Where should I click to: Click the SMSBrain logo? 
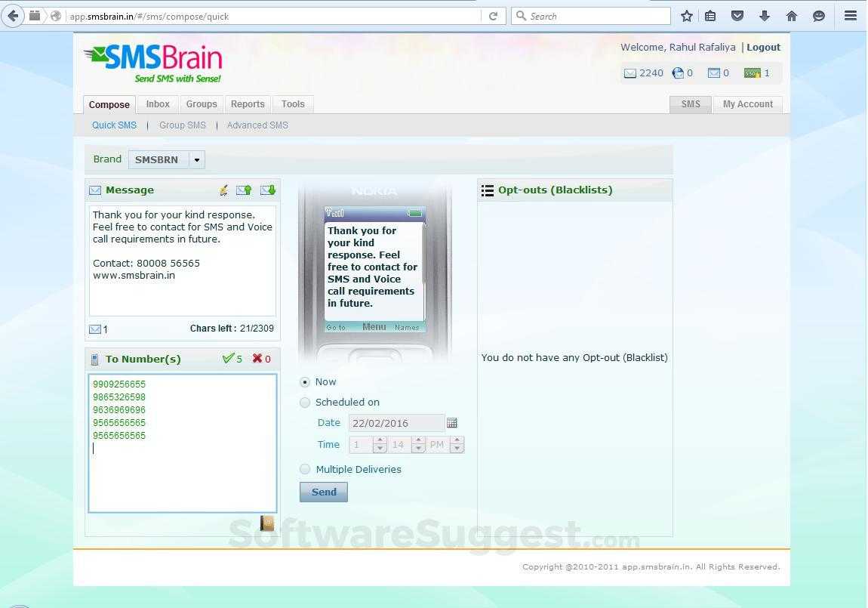(x=153, y=63)
